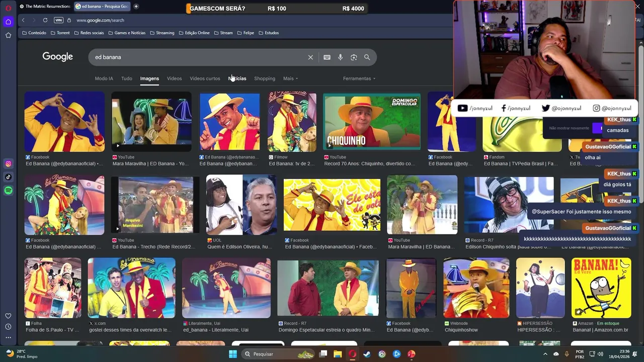Switch to the Vídeos results tab
Image resolution: width=644 pixels, height=362 pixels.
(175, 78)
